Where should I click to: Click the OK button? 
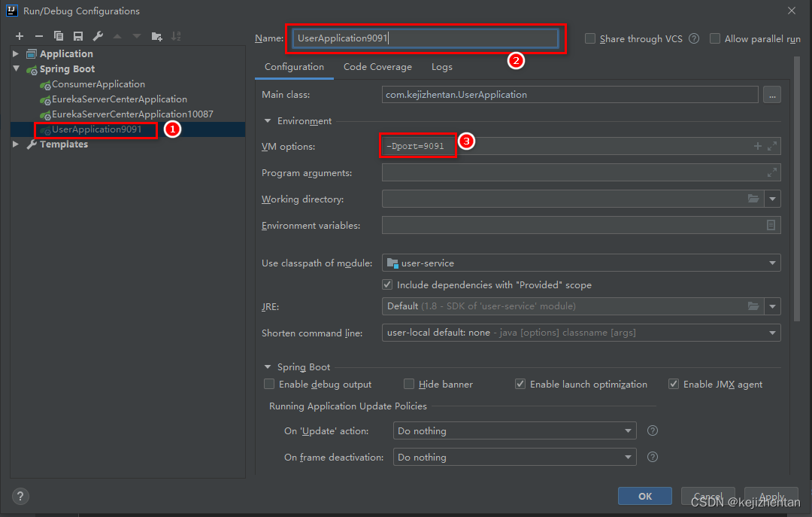click(645, 496)
